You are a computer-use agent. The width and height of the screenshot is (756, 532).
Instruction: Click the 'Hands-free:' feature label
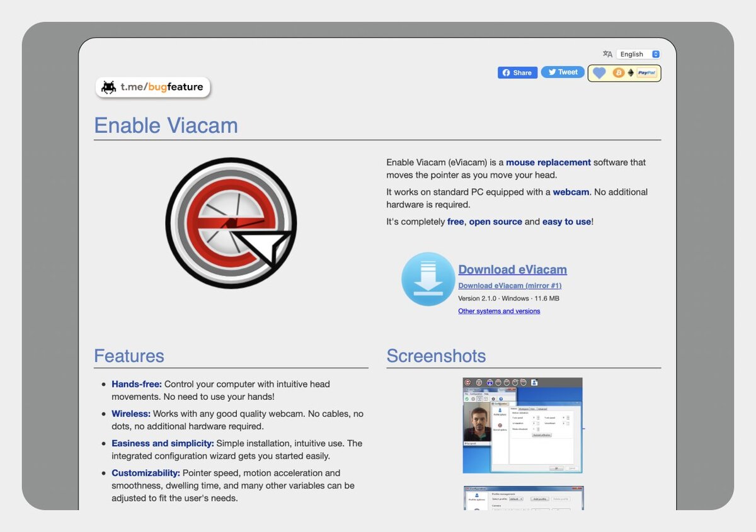[x=137, y=384]
